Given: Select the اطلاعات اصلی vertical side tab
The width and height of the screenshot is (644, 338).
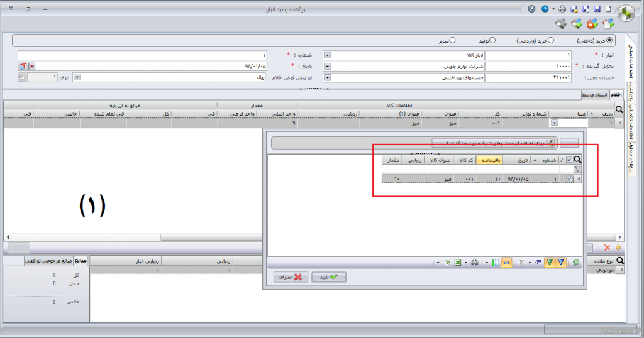Looking at the screenshot, I should tap(631, 62).
